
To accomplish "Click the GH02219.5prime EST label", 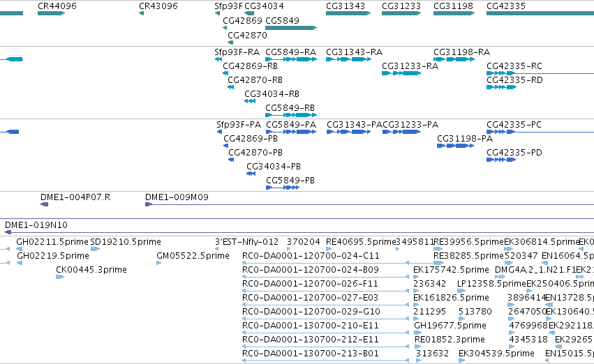I will [53, 256].
